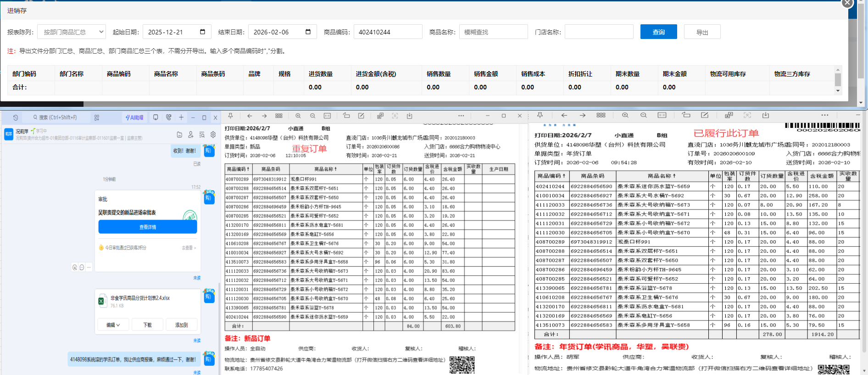Image resolution: width=868 pixels, height=375 pixels.
Task: Click the add member icon in chat header
Action: pyautogui.click(x=190, y=134)
